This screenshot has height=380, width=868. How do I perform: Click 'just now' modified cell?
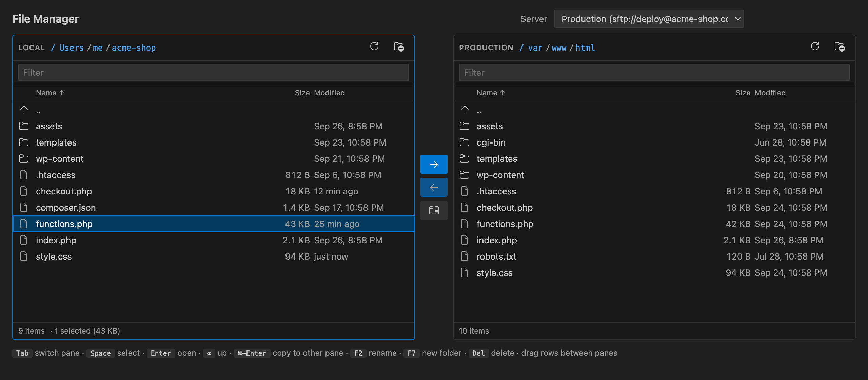point(331,256)
